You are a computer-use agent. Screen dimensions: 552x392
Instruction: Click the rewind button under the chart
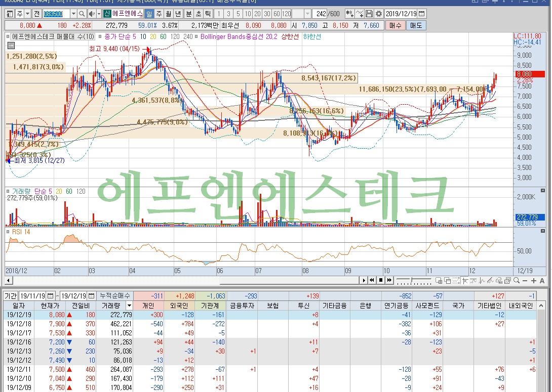[x=372, y=280]
